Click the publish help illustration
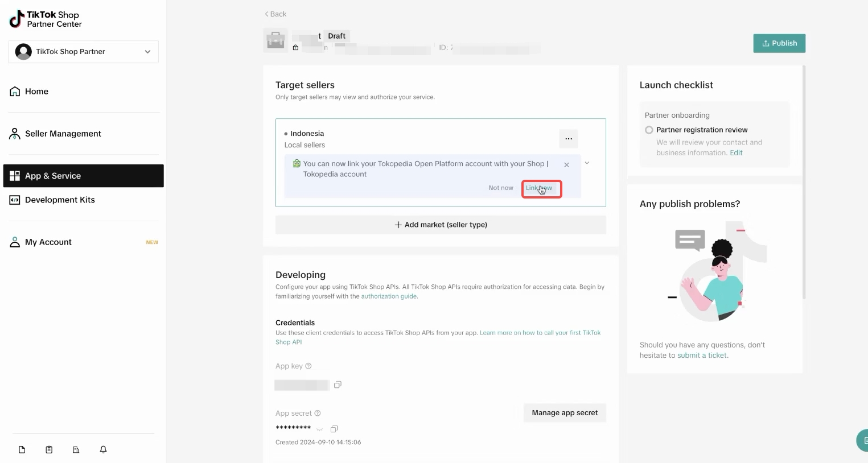 (717, 272)
